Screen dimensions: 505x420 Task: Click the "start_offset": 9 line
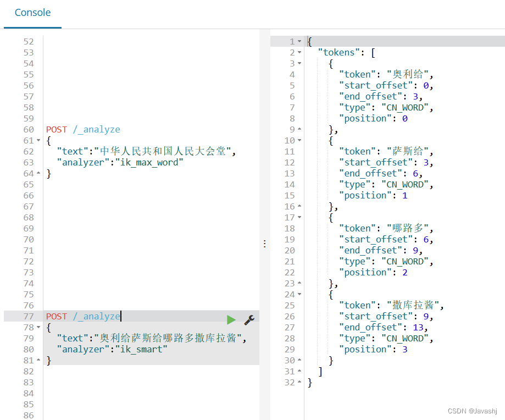click(386, 316)
